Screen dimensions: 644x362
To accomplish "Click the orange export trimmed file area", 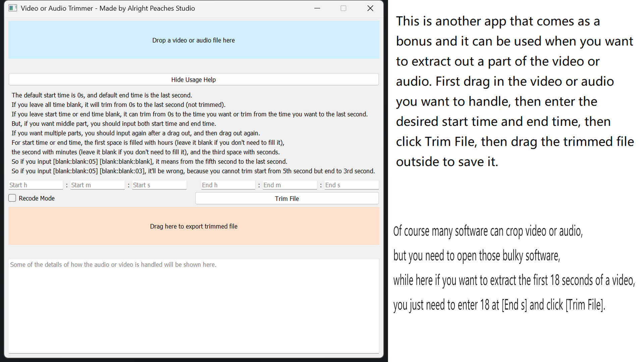I will click(x=193, y=226).
